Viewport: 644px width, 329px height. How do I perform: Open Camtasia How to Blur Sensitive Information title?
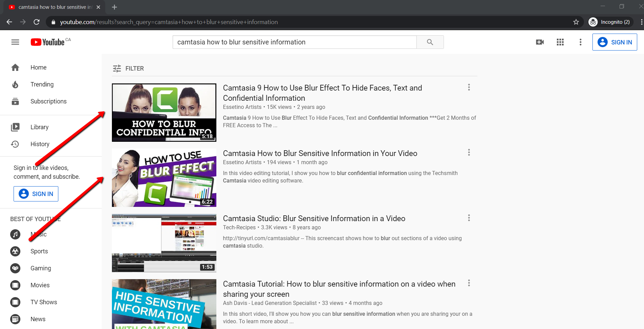coord(320,153)
